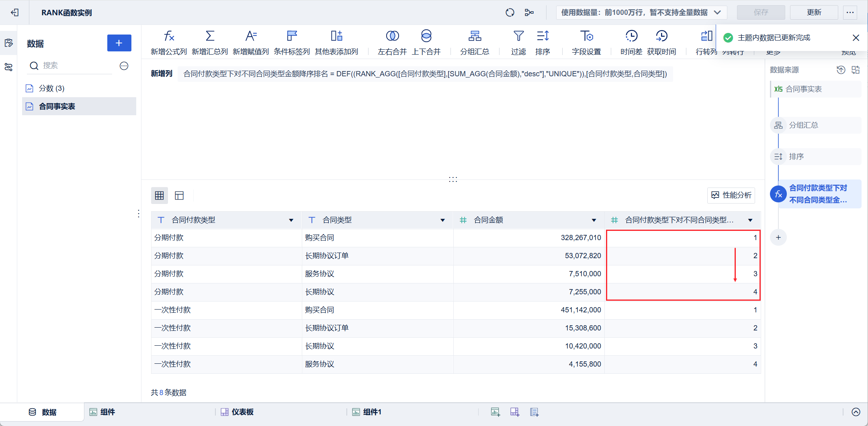The width and height of the screenshot is (868, 426).
Task: Click the 数据来源 history icon
Action: [x=841, y=70]
